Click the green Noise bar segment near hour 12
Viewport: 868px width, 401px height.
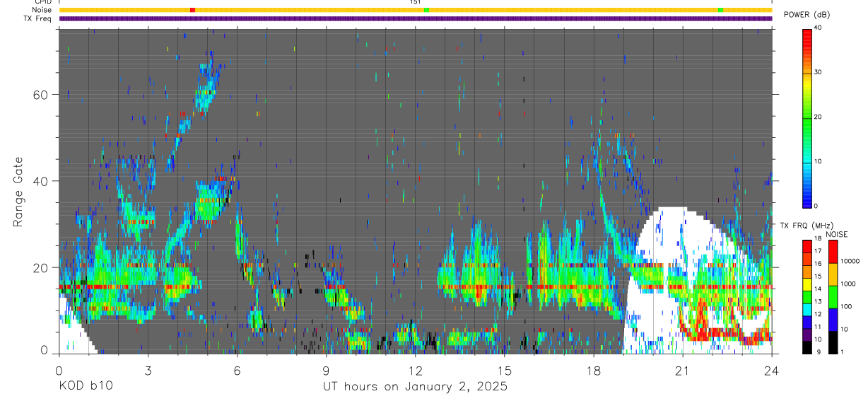pos(426,10)
